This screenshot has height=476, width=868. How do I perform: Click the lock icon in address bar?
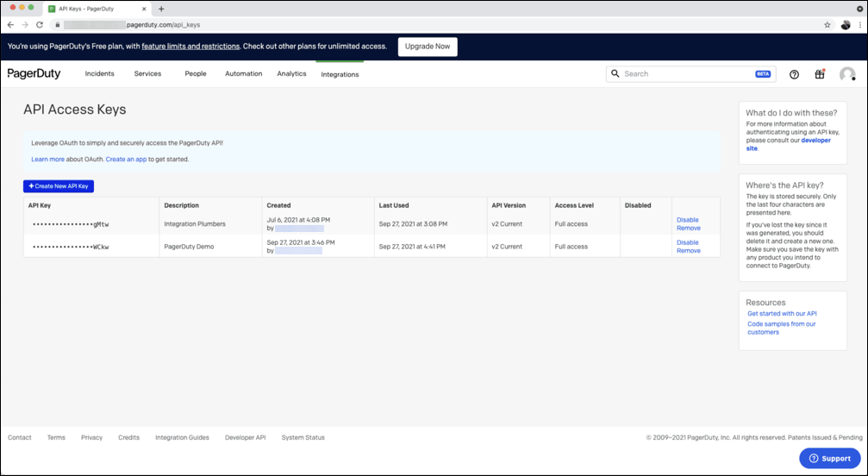[x=58, y=25]
